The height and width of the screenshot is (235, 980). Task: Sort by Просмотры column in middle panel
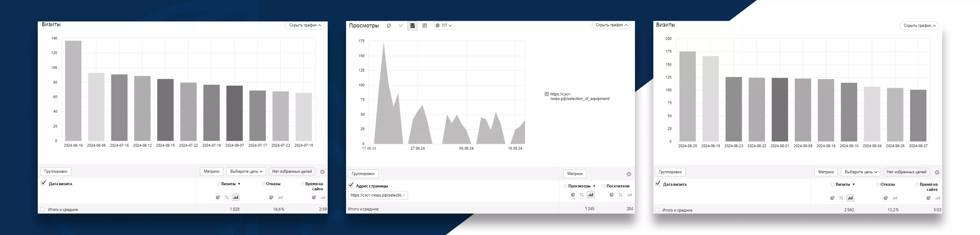pos(582,186)
